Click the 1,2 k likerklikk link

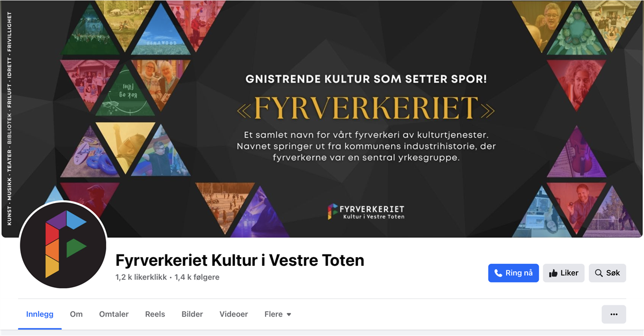pos(141,277)
